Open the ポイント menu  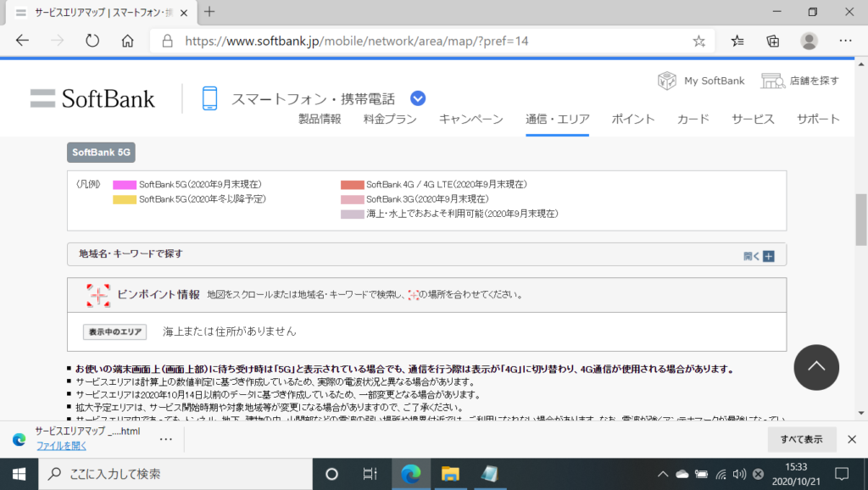point(632,119)
